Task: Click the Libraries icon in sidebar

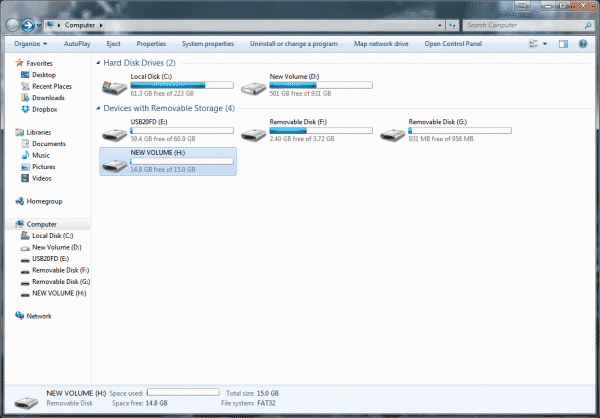Action: click(20, 132)
